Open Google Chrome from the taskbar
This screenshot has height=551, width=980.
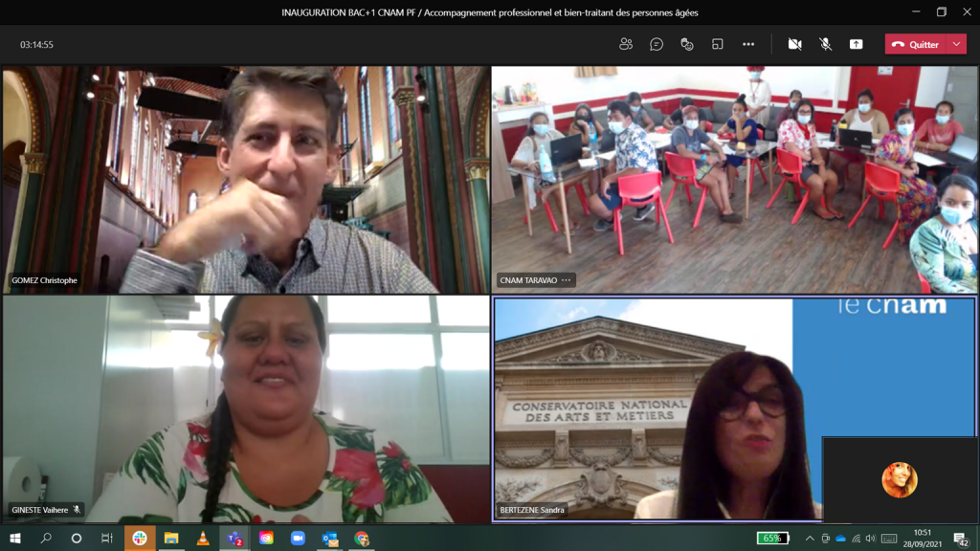point(361,538)
